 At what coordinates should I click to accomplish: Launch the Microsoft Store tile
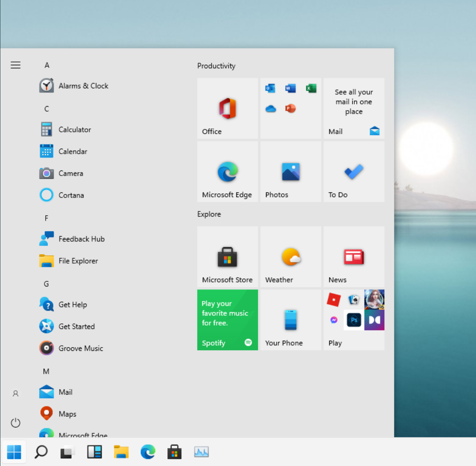(x=227, y=257)
